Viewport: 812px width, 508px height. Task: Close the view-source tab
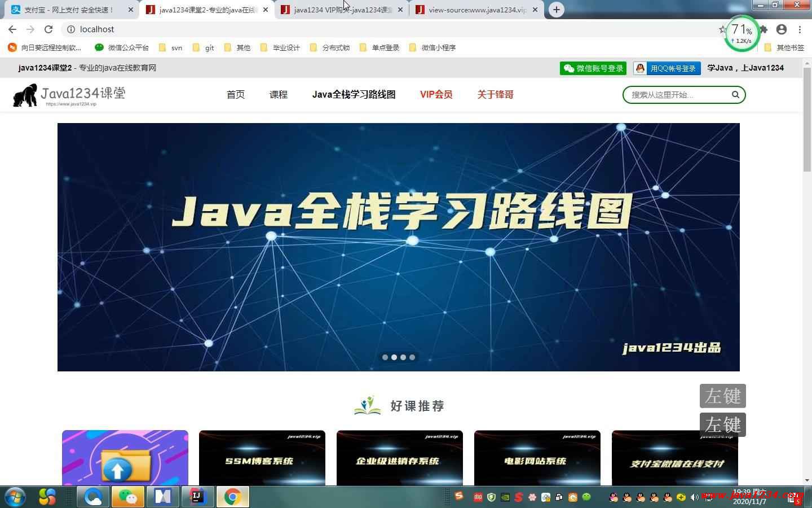[535, 10]
